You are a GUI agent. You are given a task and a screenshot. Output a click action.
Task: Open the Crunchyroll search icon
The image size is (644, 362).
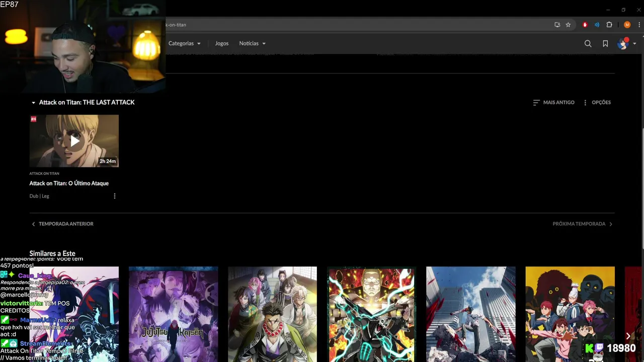click(x=588, y=44)
